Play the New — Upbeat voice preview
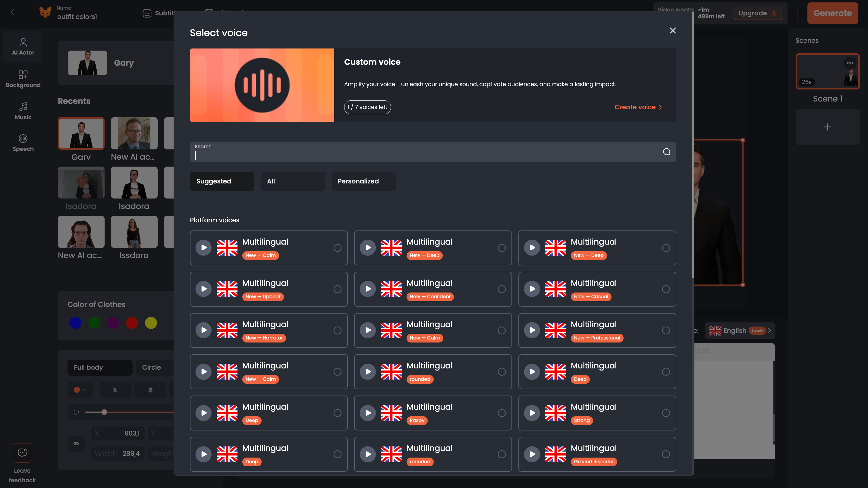 click(x=203, y=289)
